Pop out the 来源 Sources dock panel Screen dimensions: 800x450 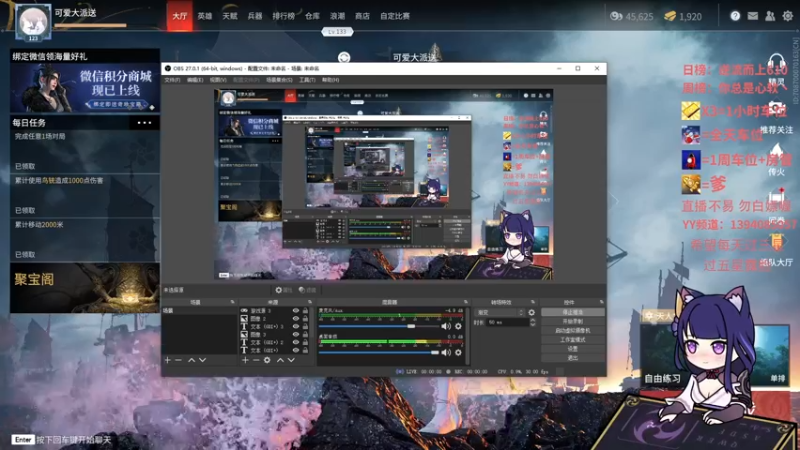tap(310, 302)
